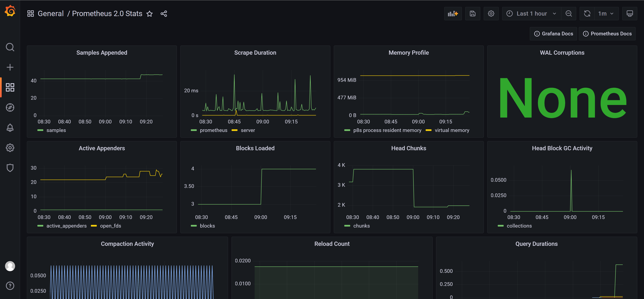
Task: Toggle the open_fds legend series
Action: coord(110,226)
